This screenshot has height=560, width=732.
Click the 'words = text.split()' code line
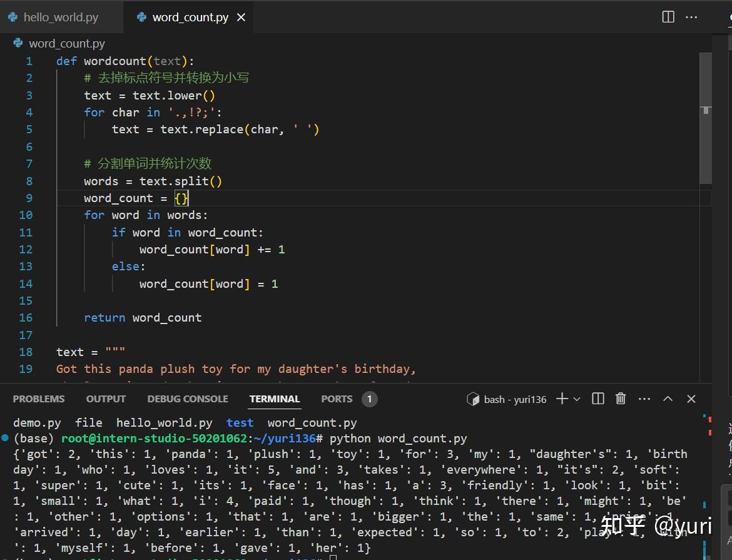153,181
